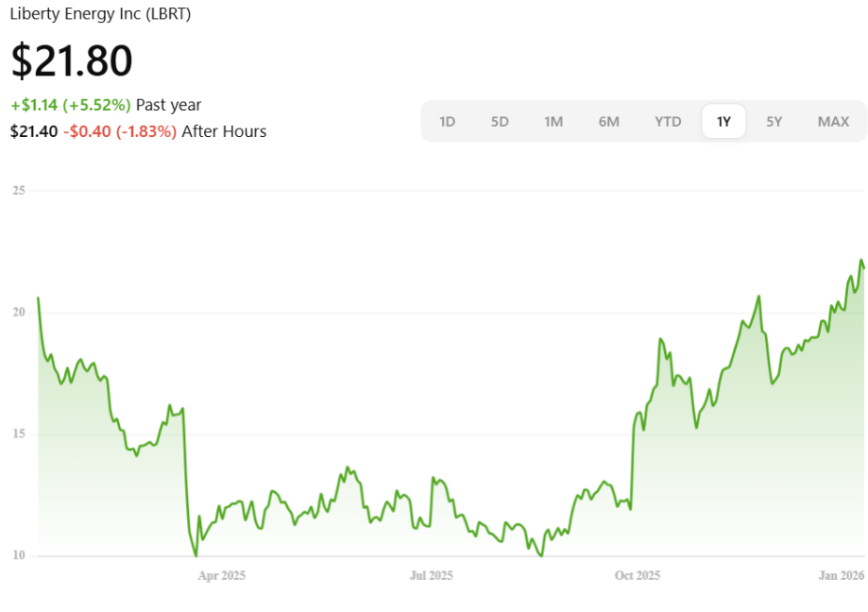This screenshot has width=868, height=612.
Task: Click the 20 y-axis price label
Action: point(19,313)
